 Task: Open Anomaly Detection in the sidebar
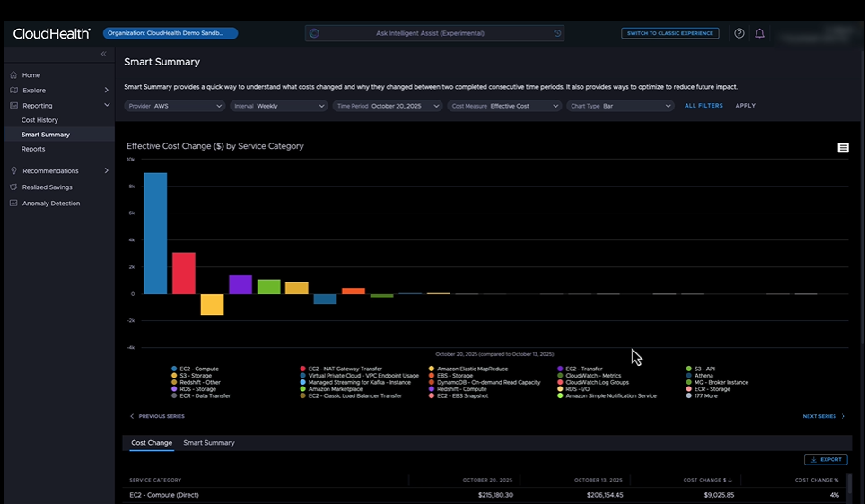(51, 204)
